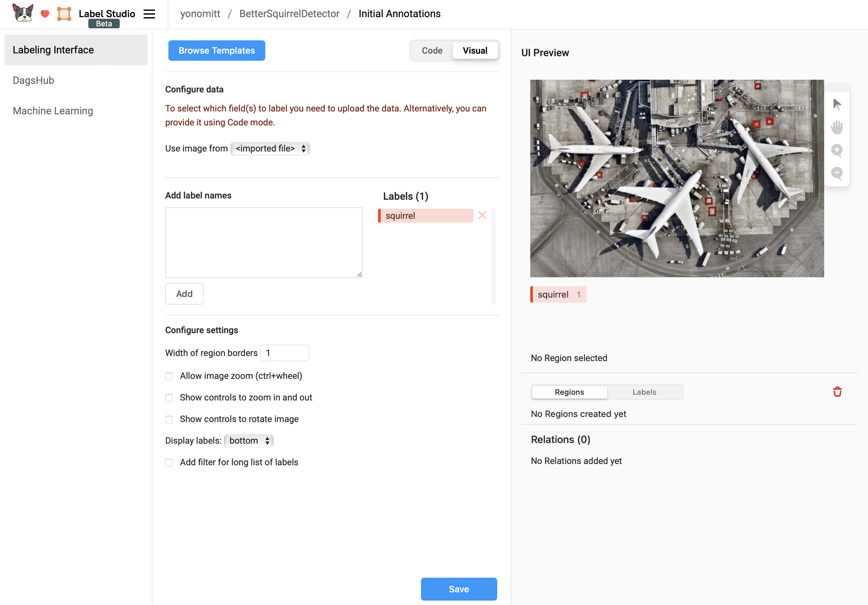Click the squirrel label color swatch
Image resolution: width=868 pixels, height=605 pixels.
coord(380,216)
